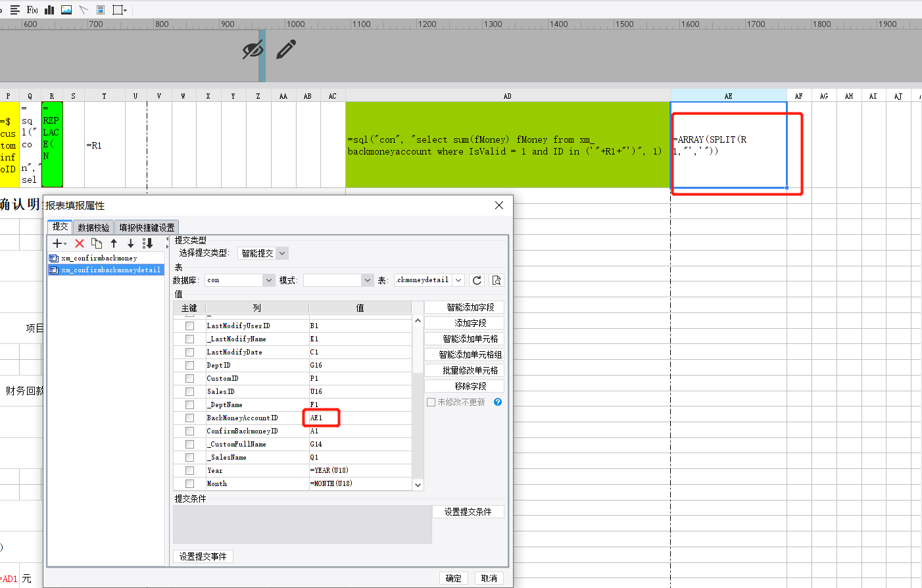This screenshot has width=922, height=588.
Task: Click the 设置提交事件 button
Action: point(203,556)
